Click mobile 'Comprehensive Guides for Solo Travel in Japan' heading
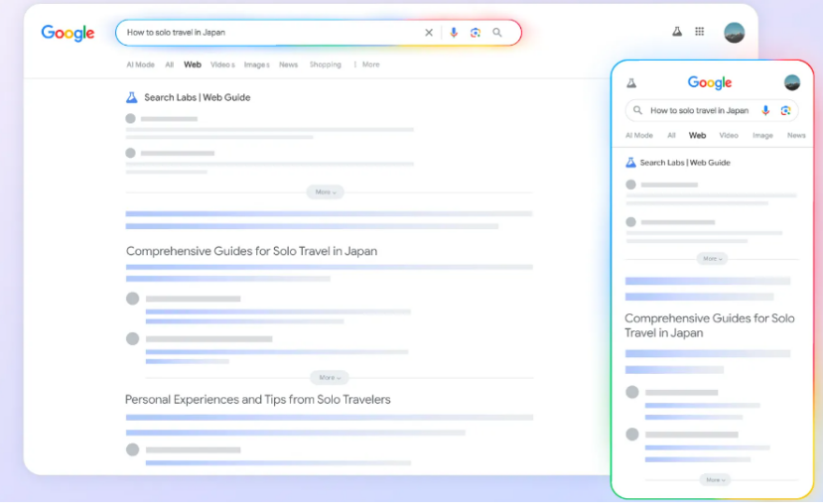 point(710,325)
